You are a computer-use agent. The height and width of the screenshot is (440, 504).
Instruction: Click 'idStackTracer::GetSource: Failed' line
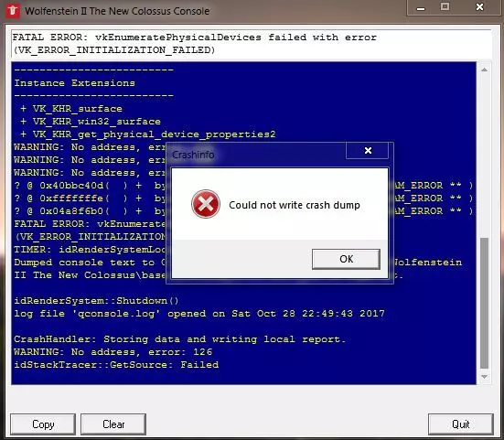116,365
